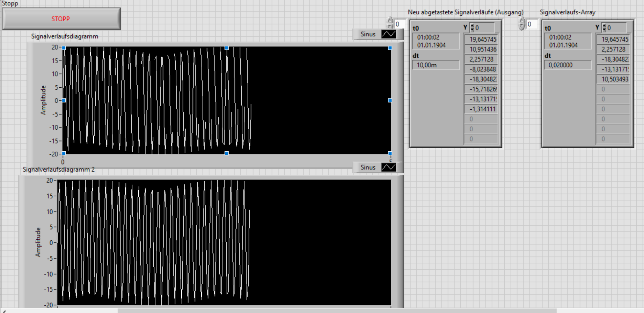Click the Y index stepper in Signalverlaufs-Array cluster

(604, 28)
